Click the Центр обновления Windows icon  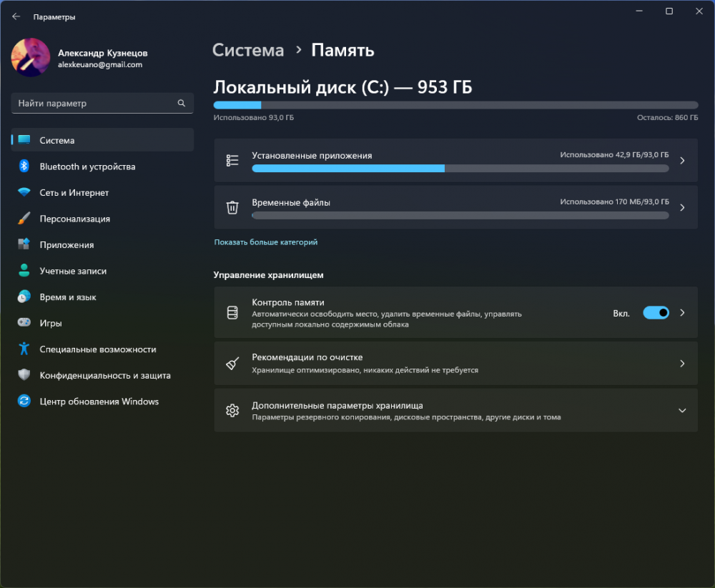(x=24, y=402)
